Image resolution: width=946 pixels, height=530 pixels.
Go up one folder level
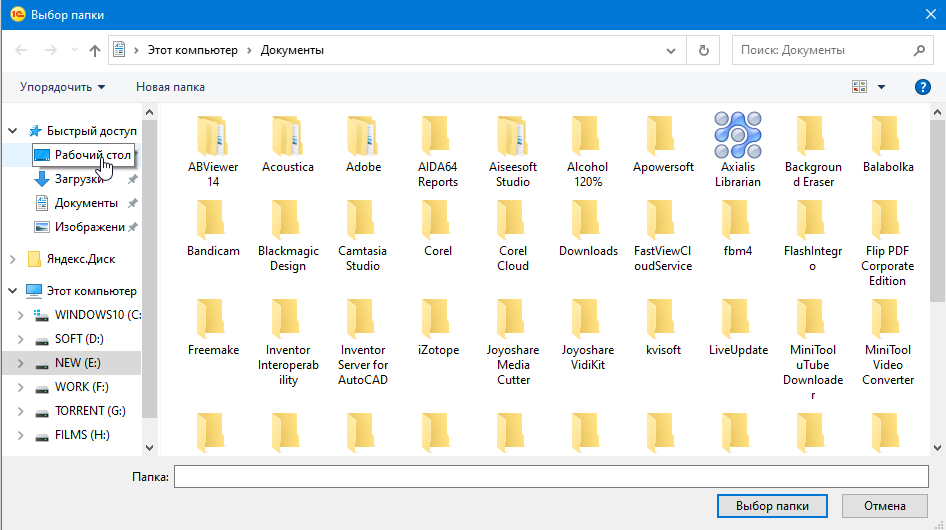pyautogui.click(x=95, y=50)
